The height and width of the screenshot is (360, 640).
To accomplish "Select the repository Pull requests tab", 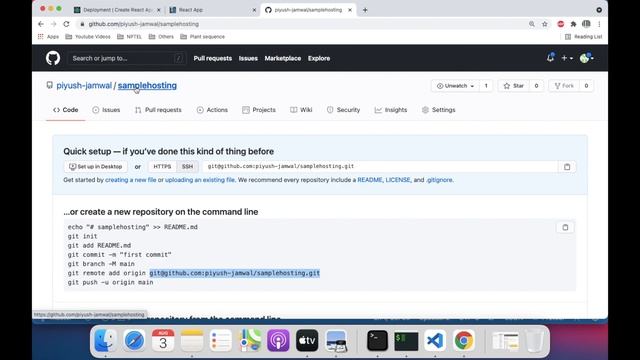I will [x=158, y=110].
